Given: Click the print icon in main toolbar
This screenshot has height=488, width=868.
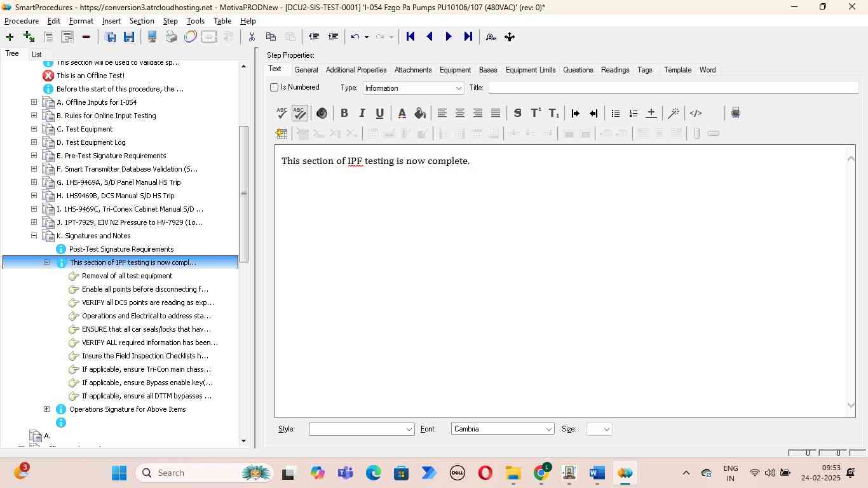Looking at the screenshot, I should (x=172, y=37).
